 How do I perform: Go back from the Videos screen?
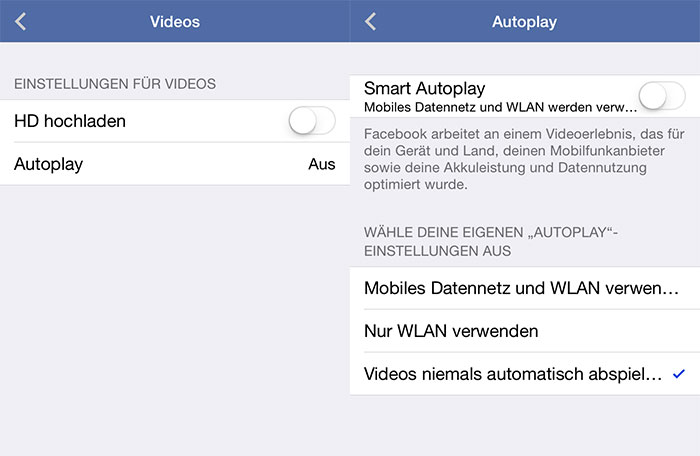coord(21,21)
